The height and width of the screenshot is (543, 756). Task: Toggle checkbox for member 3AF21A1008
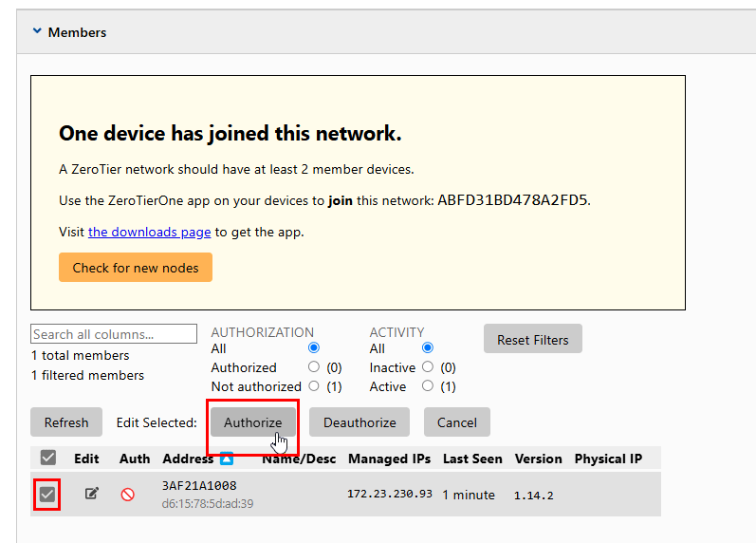point(47,495)
